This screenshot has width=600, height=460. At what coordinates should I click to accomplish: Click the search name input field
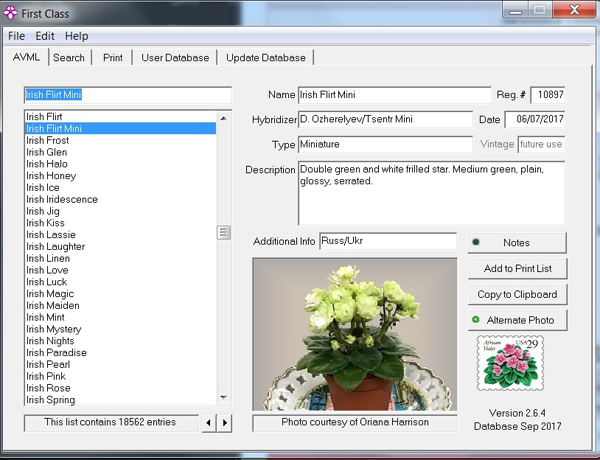pyautogui.click(x=128, y=95)
